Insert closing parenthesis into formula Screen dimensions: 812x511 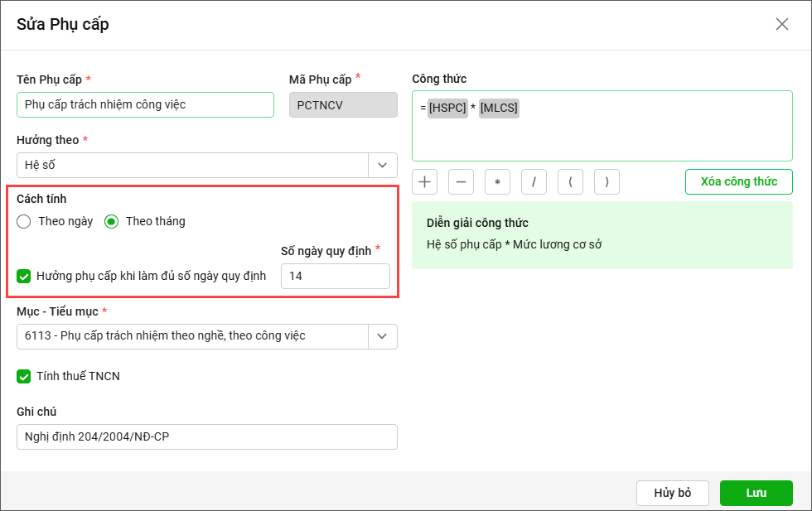tap(607, 181)
